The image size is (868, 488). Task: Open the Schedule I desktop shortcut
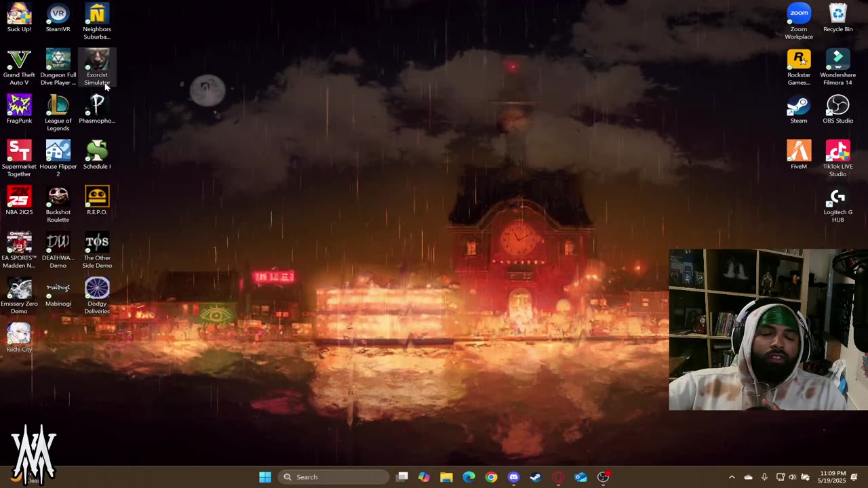coord(97,155)
